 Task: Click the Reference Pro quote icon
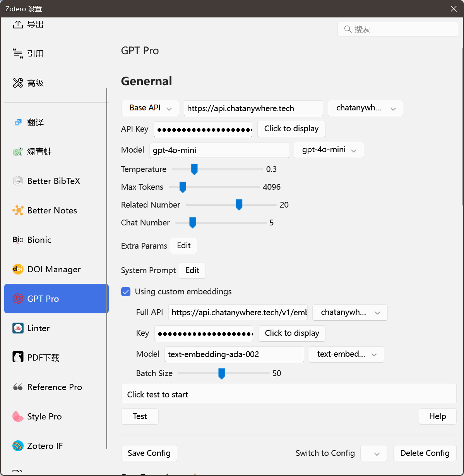18,387
